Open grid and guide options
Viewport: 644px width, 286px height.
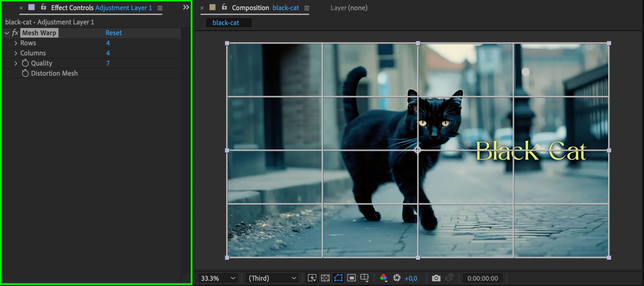(x=364, y=278)
